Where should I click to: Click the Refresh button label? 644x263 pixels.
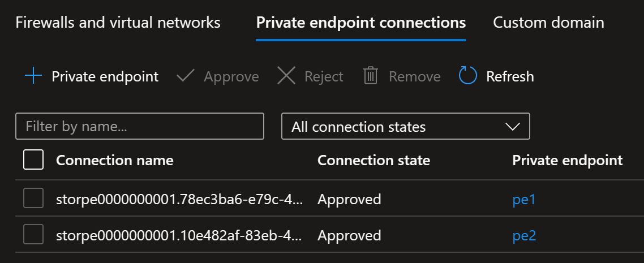click(510, 76)
